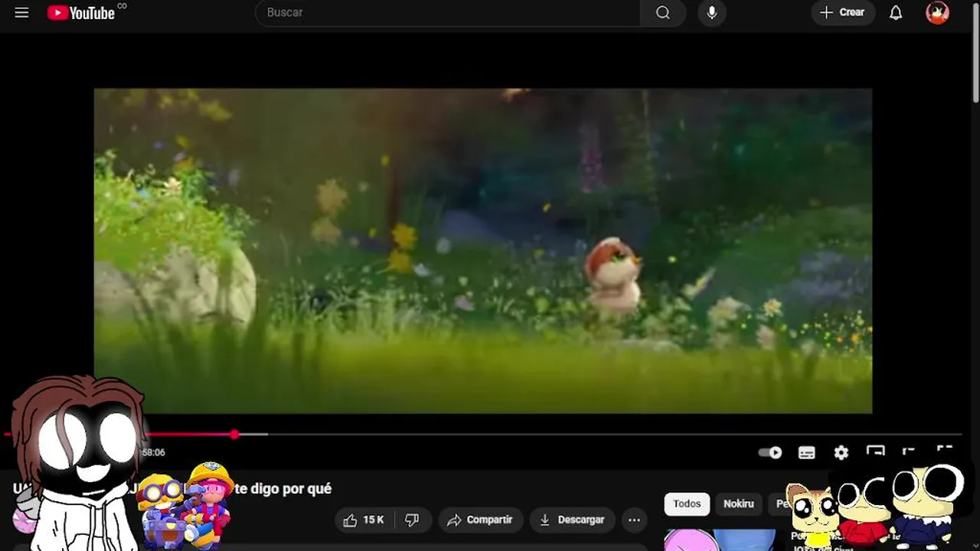The width and height of the screenshot is (980, 551).
Task: Open the player settings gear
Action: 841,452
